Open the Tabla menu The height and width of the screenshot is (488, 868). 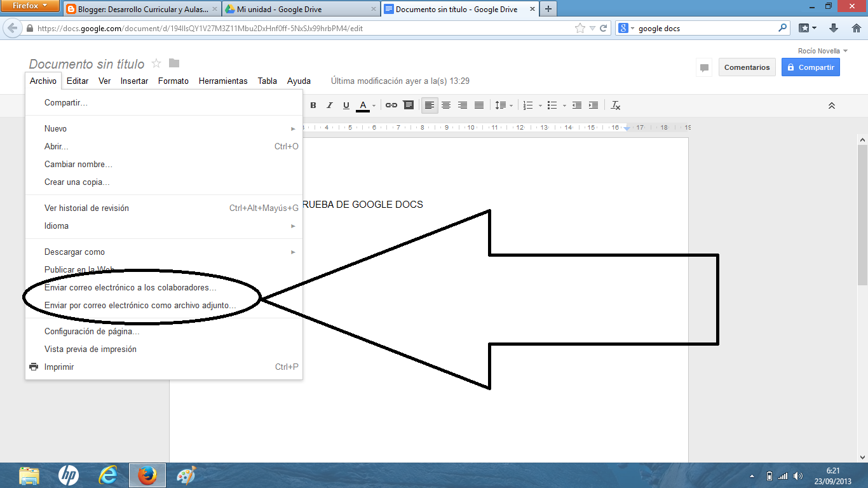click(268, 81)
